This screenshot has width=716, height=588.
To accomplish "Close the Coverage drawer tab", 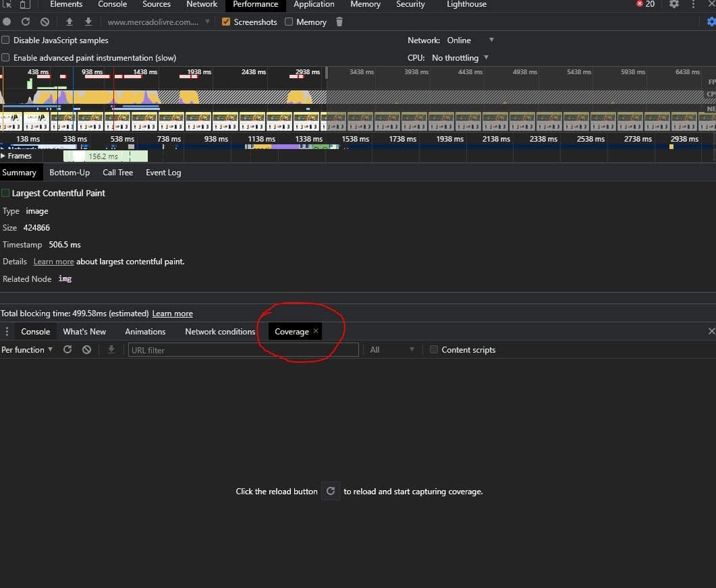I will click(316, 331).
